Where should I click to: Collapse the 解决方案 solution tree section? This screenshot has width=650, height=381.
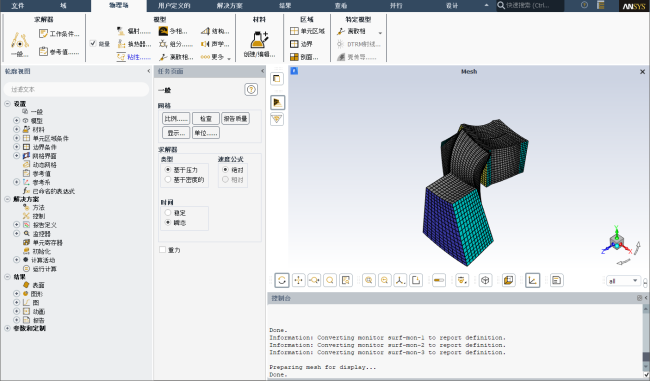point(7,199)
